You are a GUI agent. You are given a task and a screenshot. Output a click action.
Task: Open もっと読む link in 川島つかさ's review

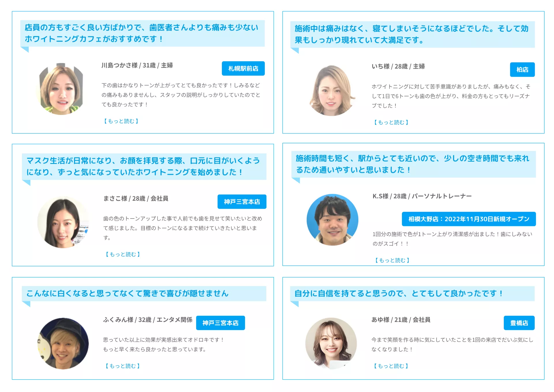click(x=121, y=121)
